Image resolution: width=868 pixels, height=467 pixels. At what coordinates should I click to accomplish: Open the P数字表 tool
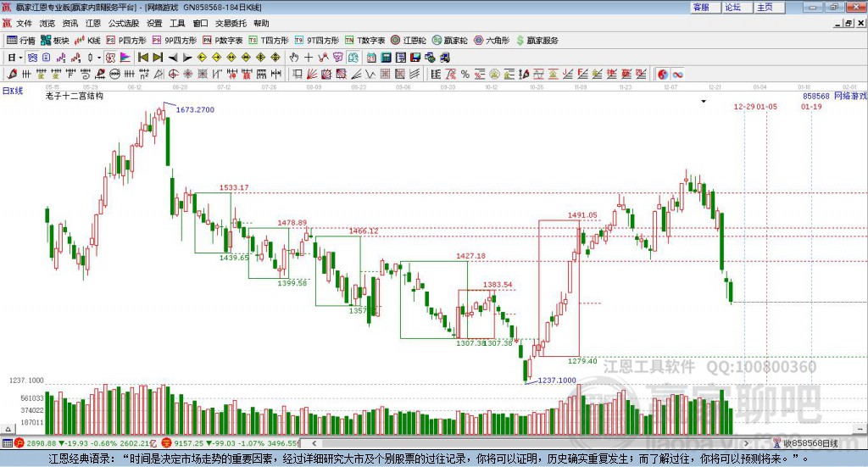[x=223, y=41]
